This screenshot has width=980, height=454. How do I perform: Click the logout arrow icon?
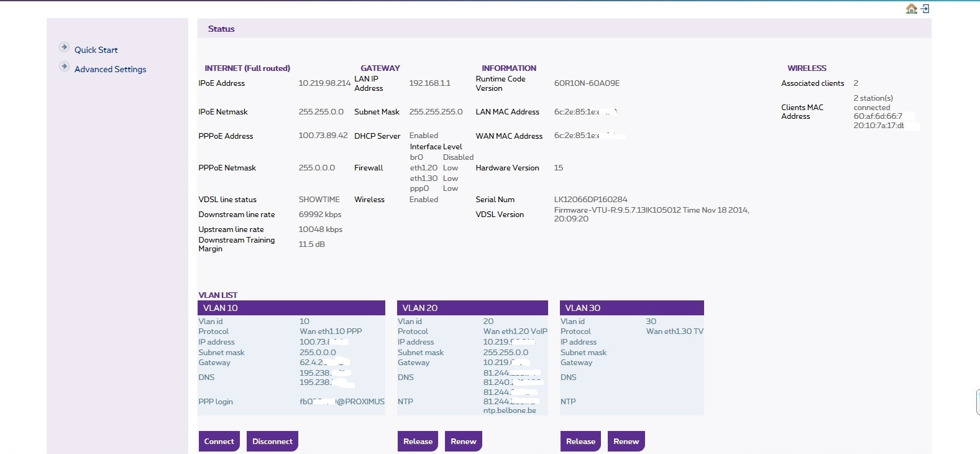tap(925, 9)
